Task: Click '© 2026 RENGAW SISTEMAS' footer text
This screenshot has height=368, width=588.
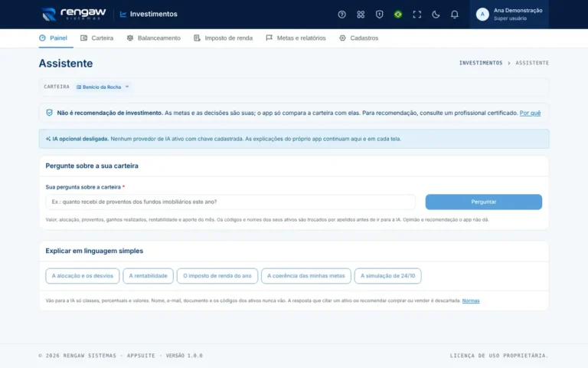Action: (x=77, y=356)
